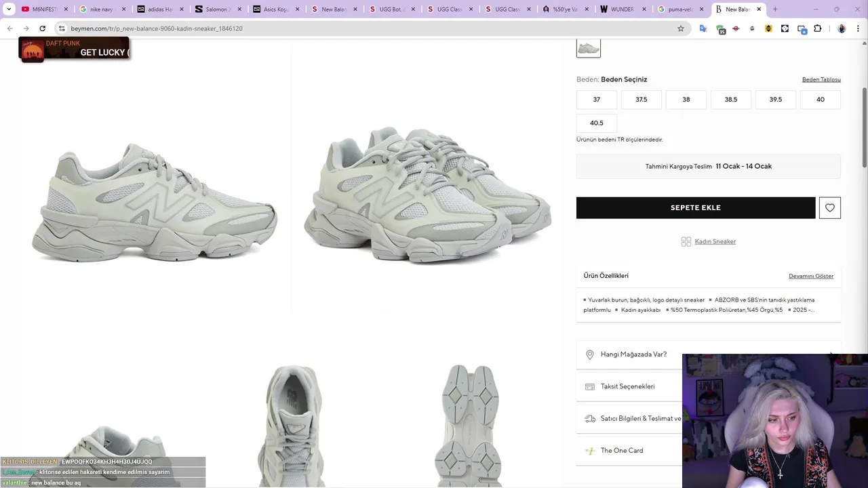The height and width of the screenshot is (488, 868).
Task: Open the Extensions puzzle-piece menu
Action: [818, 28]
